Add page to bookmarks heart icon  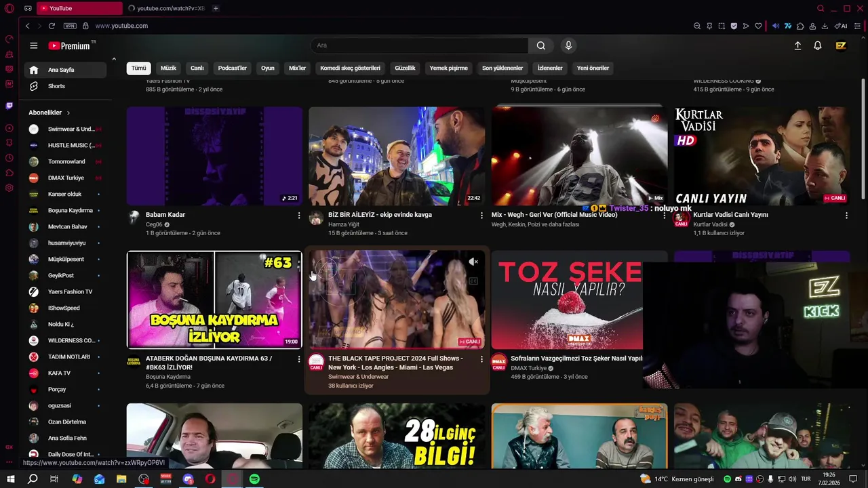click(758, 26)
